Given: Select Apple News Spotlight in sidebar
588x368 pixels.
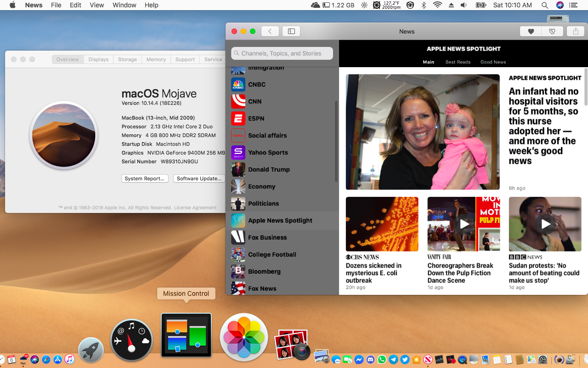Looking at the screenshot, I should (x=282, y=221).
